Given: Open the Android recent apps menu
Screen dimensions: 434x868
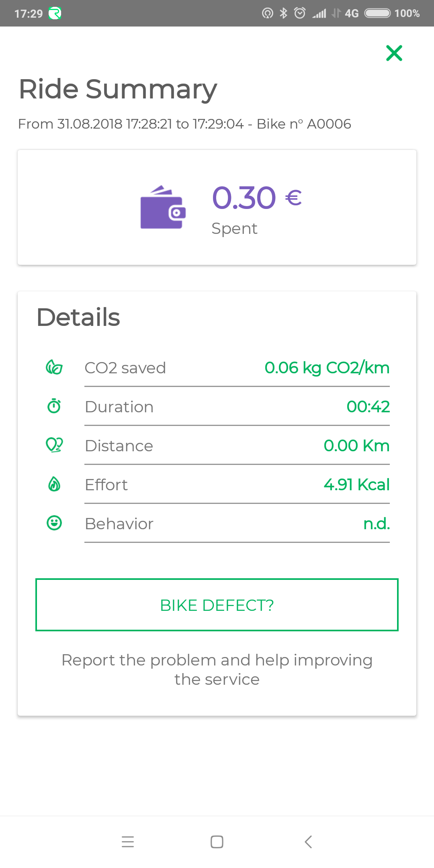Looking at the screenshot, I should [x=128, y=841].
